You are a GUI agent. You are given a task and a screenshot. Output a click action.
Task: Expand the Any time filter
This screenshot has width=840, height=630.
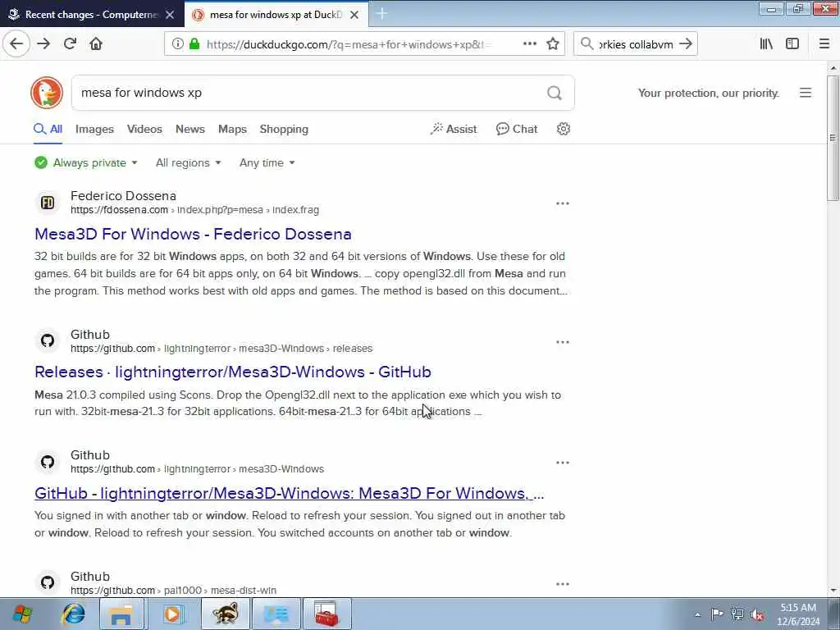tap(267, 163)
